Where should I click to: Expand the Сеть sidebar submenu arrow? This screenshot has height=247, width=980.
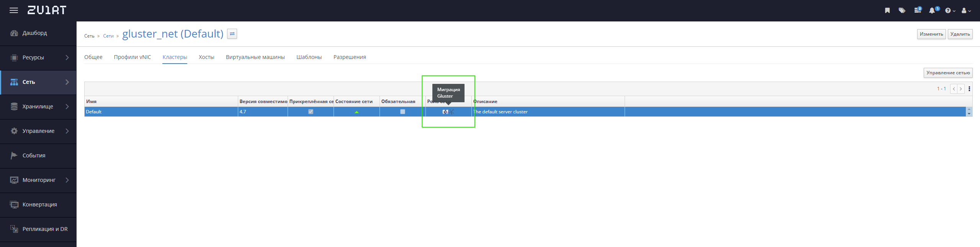click(67, 82)
